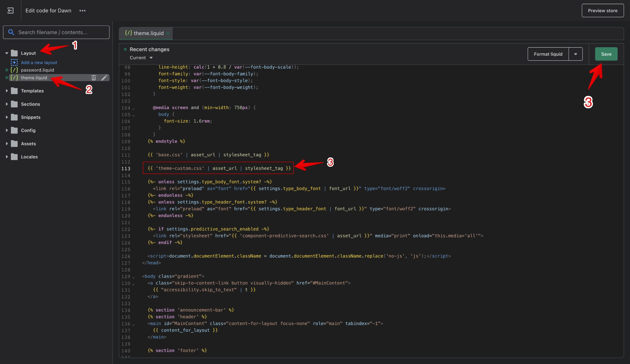
Task: Open password.liquid file
Action: coord(37,70)
